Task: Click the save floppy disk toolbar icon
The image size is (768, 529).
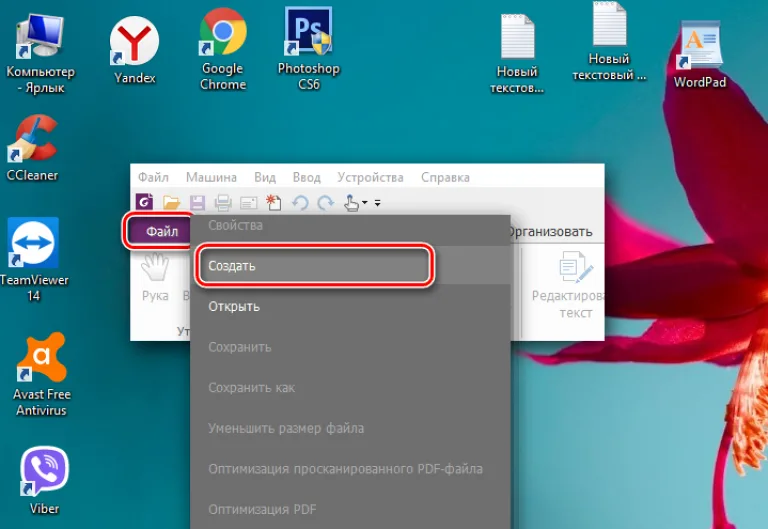Action: click(197, 202)
